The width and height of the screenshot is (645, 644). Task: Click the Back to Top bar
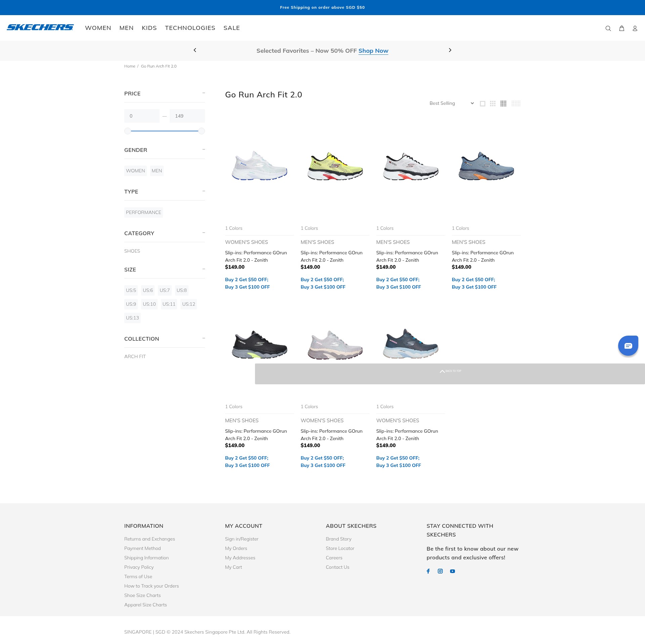[450, 374]
